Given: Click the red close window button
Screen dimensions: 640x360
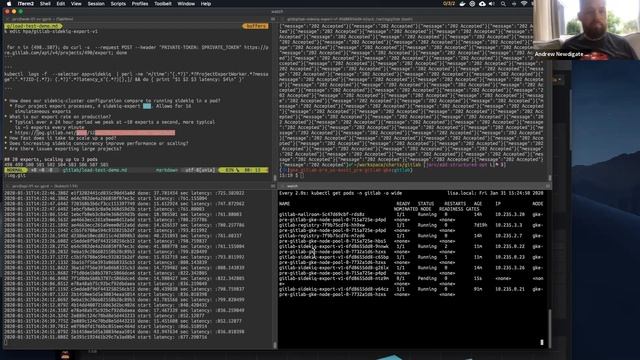Looking at the screenshot, I should click(x=7, y=12).
